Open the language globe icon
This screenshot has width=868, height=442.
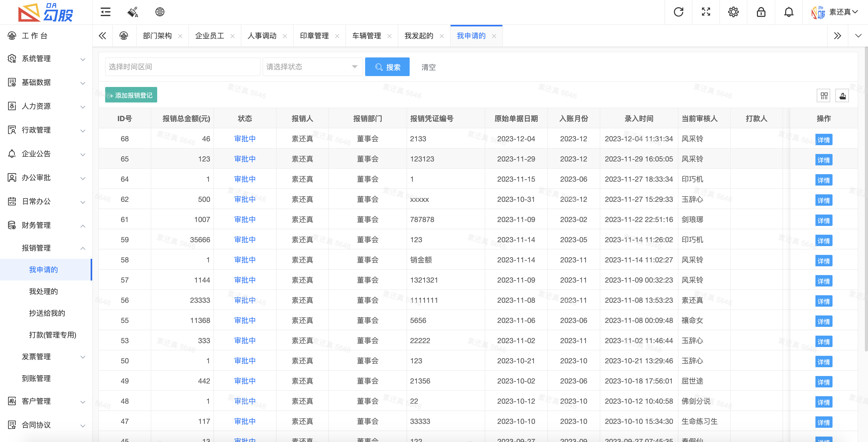(160, 12)
